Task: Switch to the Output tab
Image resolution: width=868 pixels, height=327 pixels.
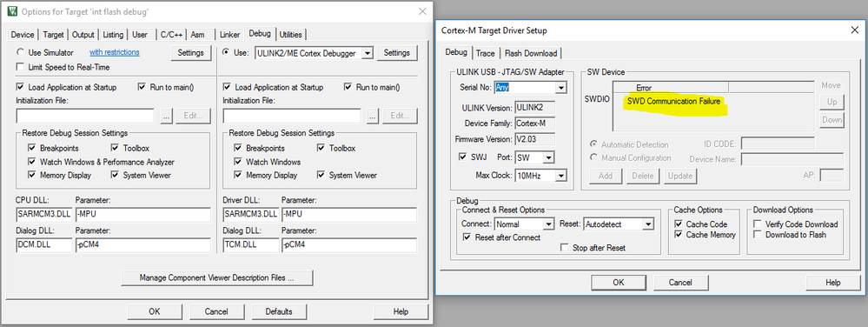Action: 83,35
